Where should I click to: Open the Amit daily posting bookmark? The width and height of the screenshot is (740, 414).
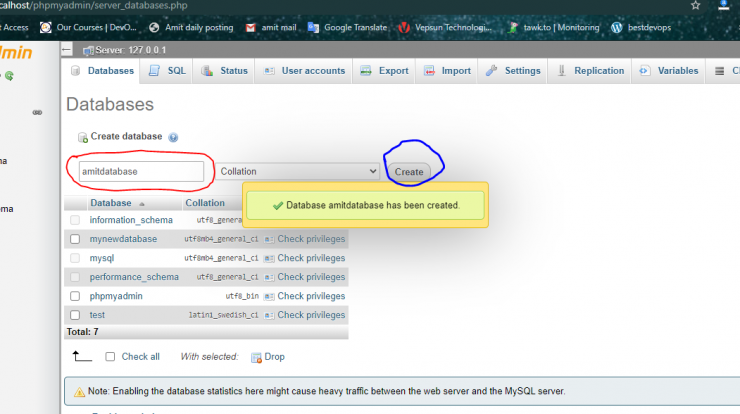191,27
